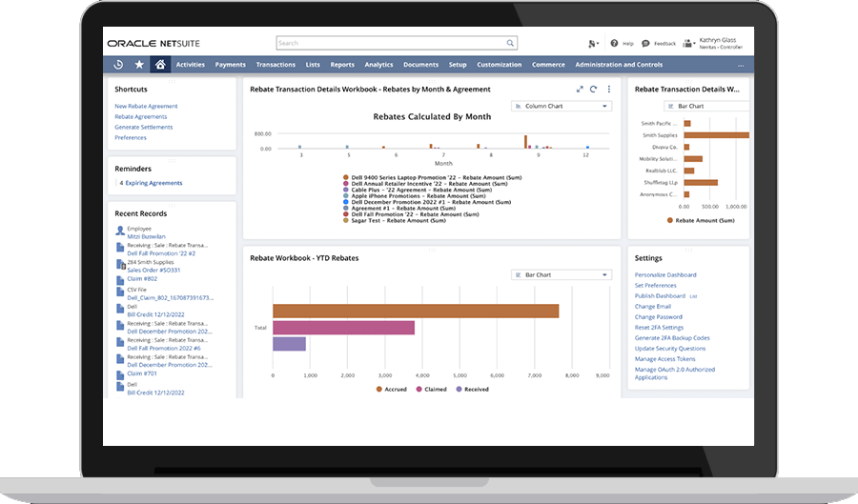Open the change role icon near Kathryn Glass

688,43
